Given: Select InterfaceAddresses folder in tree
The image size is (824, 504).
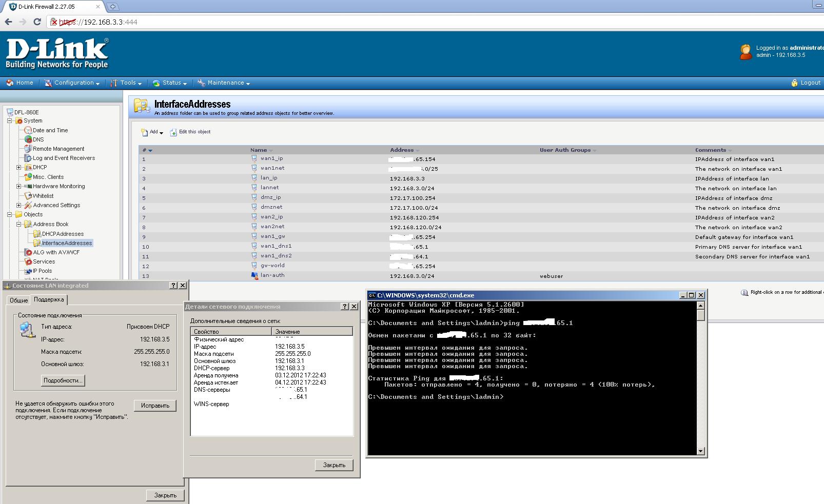Looking at the screenshot, I should click(67, 243).
